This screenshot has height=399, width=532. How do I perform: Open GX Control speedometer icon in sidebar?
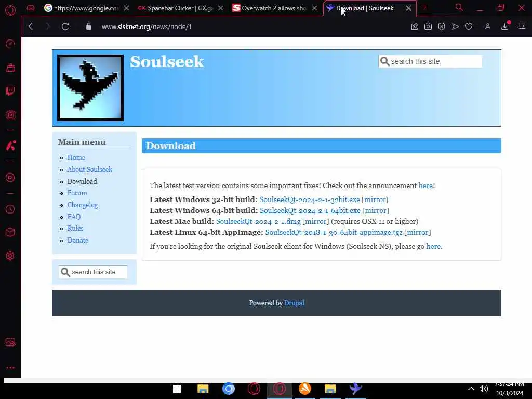click(x=10, y=44)
